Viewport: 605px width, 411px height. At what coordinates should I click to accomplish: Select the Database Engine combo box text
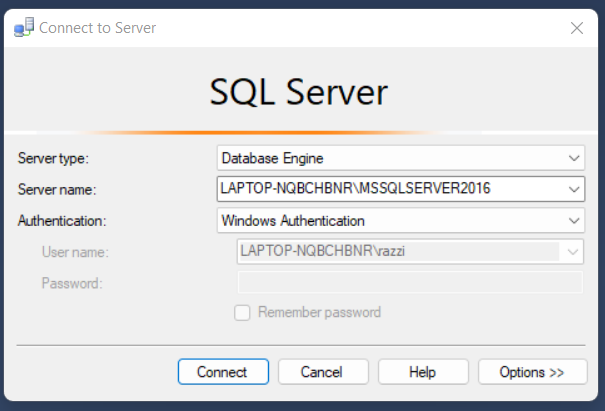(x=272, y=158)
